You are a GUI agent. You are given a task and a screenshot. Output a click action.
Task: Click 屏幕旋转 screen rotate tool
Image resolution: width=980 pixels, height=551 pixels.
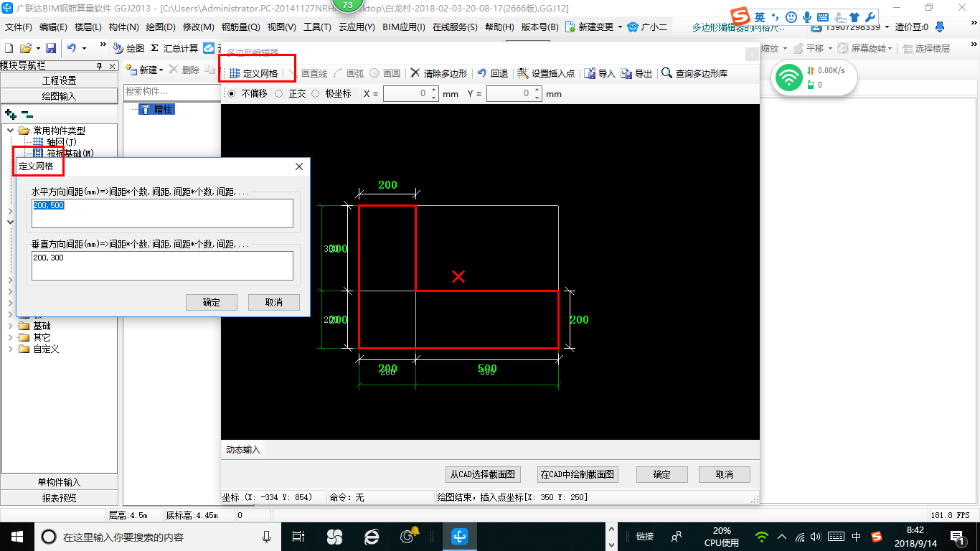pyautogui.click(x=865, y=48)
